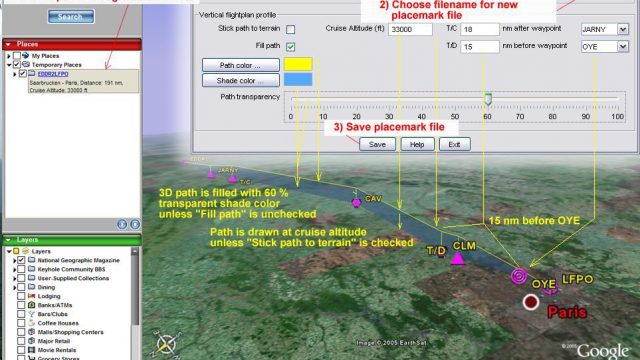The height and width of the screenshot is (360, 640).
Task: Open the JARNY waypoint dropdown
Action: 622,29
